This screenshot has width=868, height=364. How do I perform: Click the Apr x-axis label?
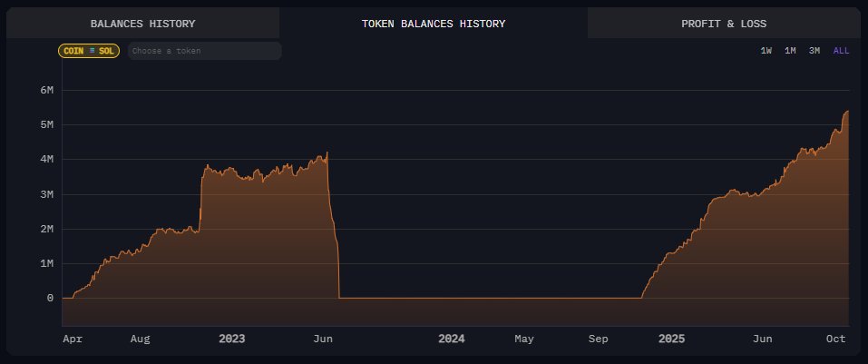point(73,339)
